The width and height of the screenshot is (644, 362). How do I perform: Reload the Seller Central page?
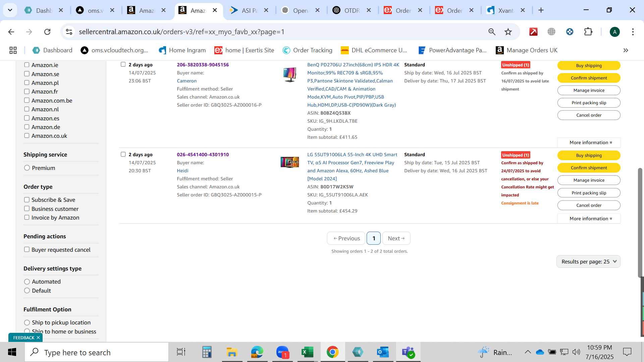[47, 32]
